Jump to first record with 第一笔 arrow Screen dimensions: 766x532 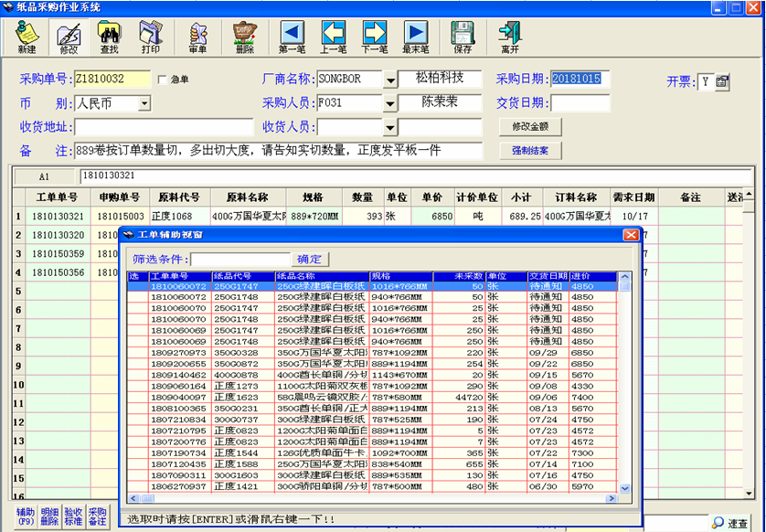click(293, 37)
